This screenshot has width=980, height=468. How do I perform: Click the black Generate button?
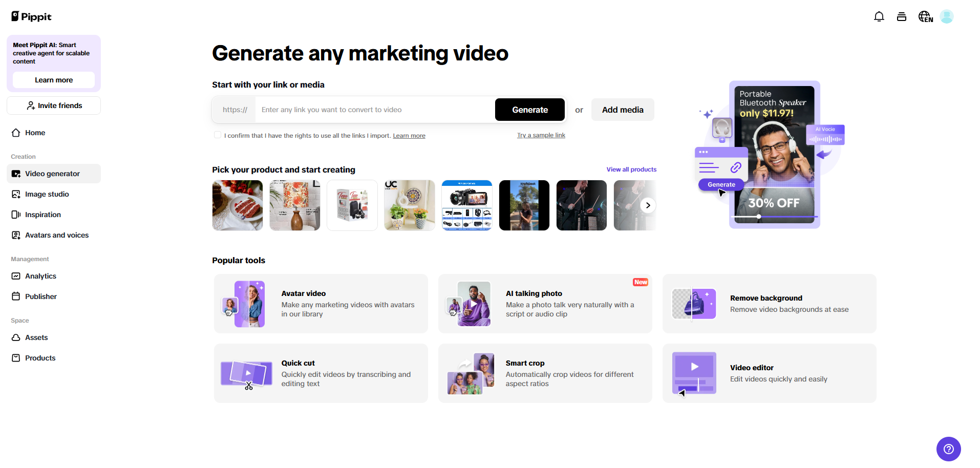click(x=530, y=110)
